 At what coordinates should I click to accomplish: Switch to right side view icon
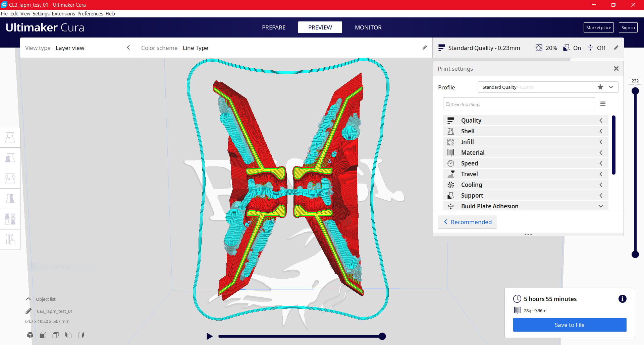[x=81, y=335]
